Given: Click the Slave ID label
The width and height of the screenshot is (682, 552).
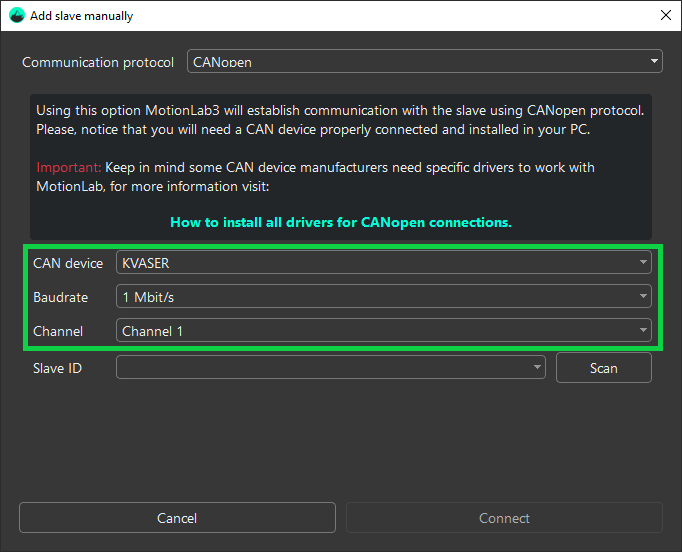Looking at the screenshot, I should [x=58, y=368].
